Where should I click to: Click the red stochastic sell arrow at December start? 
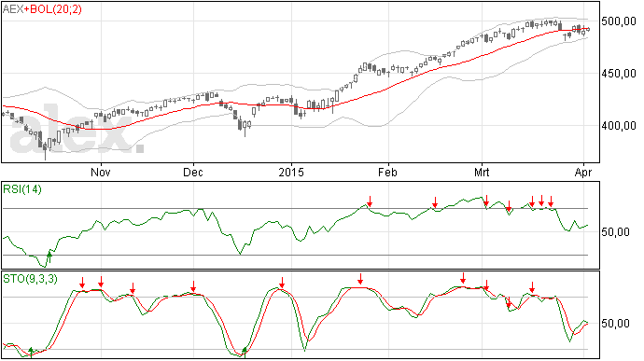click(x=193, y=286)
